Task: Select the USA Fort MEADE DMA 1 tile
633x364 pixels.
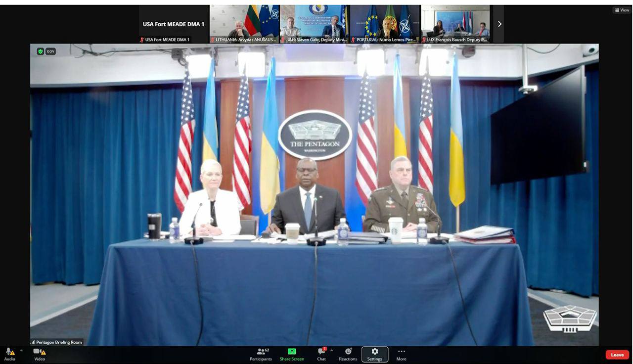Action: [x=174, y=24]
